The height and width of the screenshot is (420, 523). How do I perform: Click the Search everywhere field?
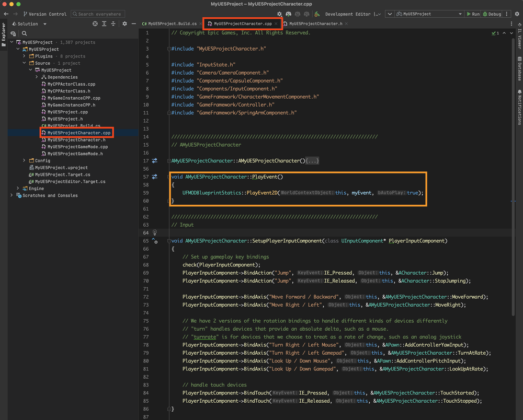pos(98,14)
